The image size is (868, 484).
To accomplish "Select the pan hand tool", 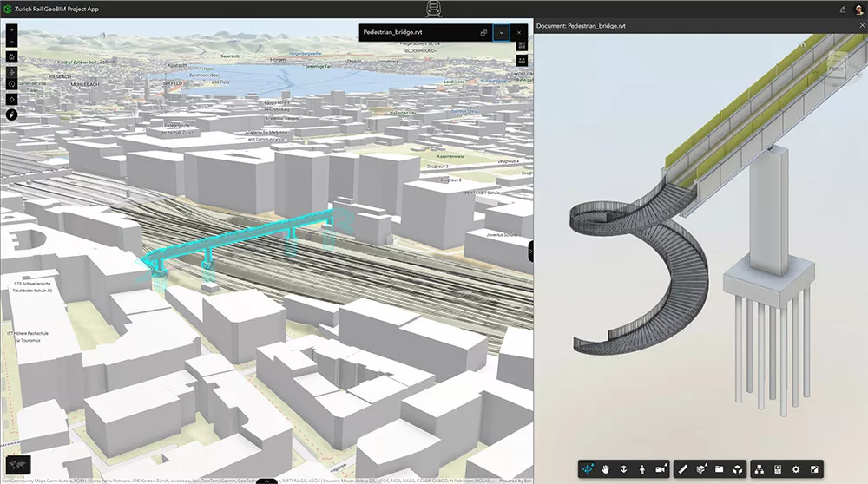I will coord(605,469).
